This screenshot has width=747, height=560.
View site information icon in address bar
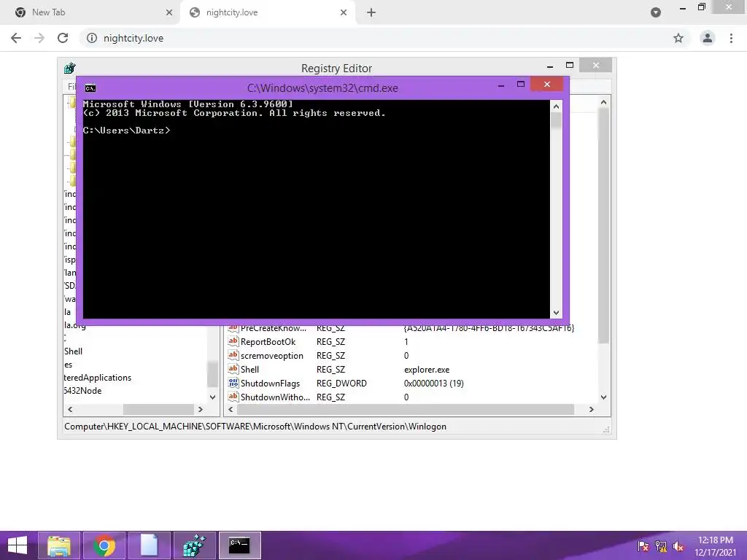click(92, 38)
